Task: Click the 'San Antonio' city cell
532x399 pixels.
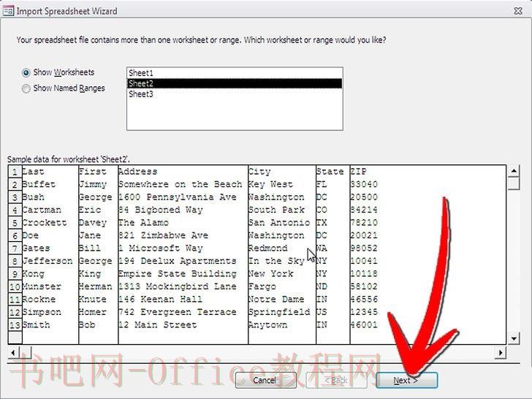Action: click(282, 223)
